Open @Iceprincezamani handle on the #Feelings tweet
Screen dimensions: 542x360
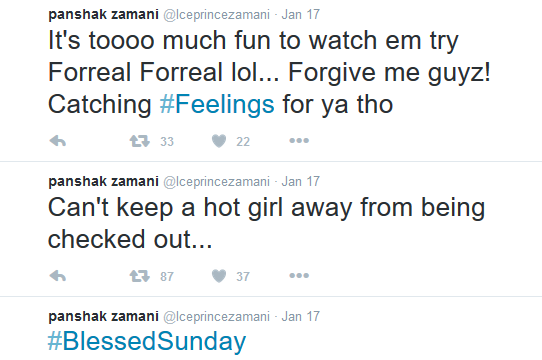216,15
